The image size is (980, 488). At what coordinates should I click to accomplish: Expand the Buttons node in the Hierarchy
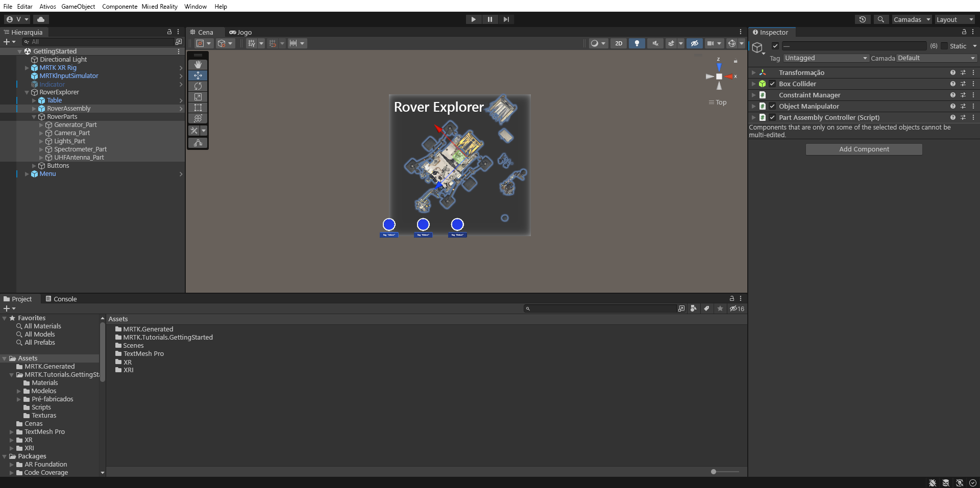tap(34, 166)
